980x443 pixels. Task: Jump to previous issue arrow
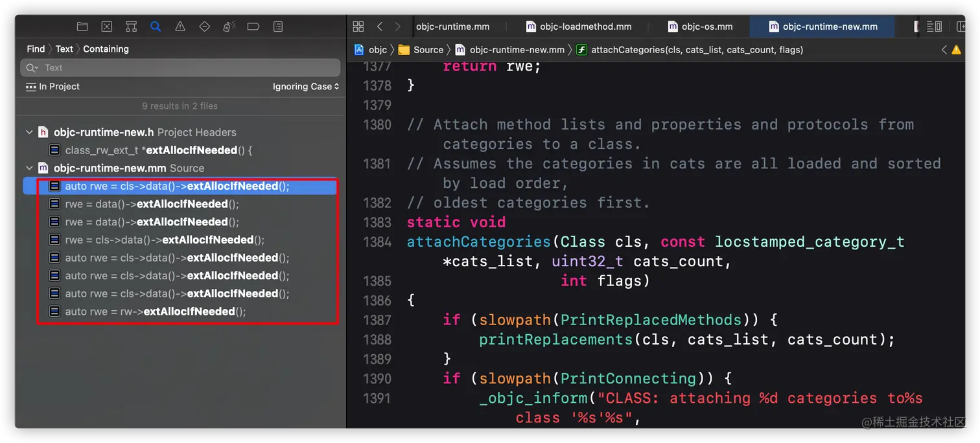tap(944, 50)
